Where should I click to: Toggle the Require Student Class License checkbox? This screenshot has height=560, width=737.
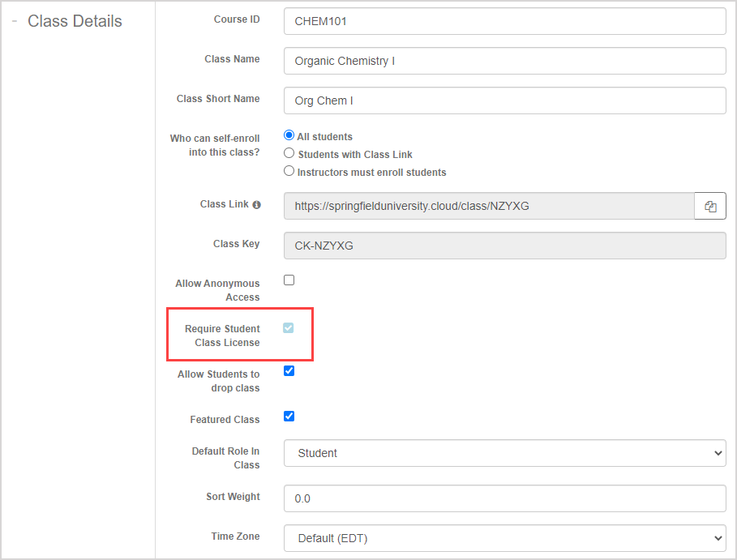[289, 328]
